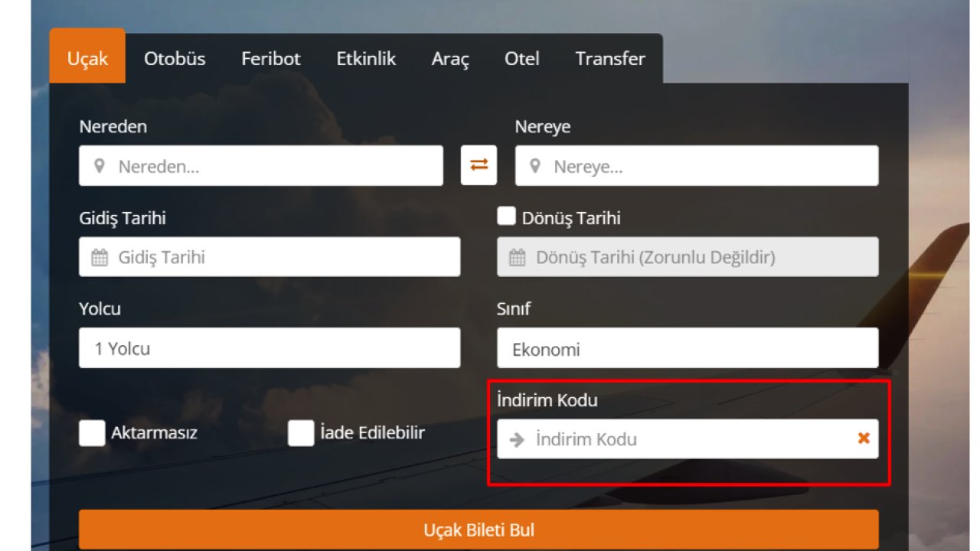The width and height of the screenshot is (980, 551).
Task: Switch to the Feribot tab
Action: pos(270,58)
